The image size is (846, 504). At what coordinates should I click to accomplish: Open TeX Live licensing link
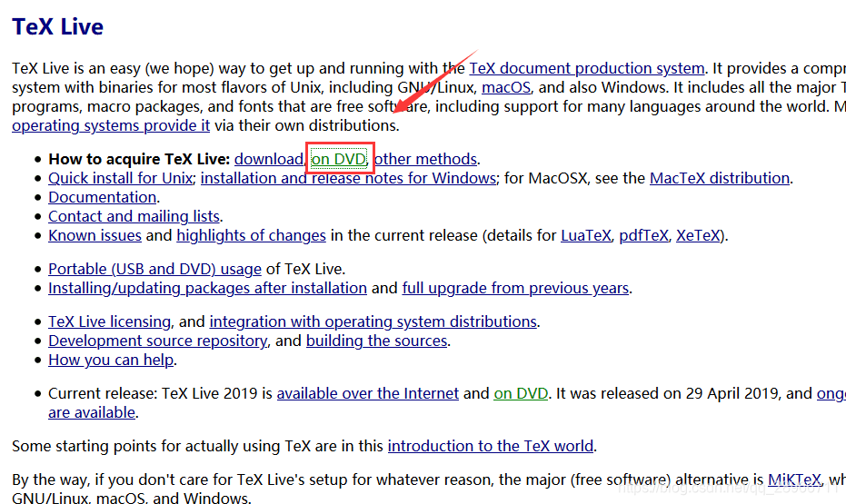pyautogui.click(x=110, y=321)
